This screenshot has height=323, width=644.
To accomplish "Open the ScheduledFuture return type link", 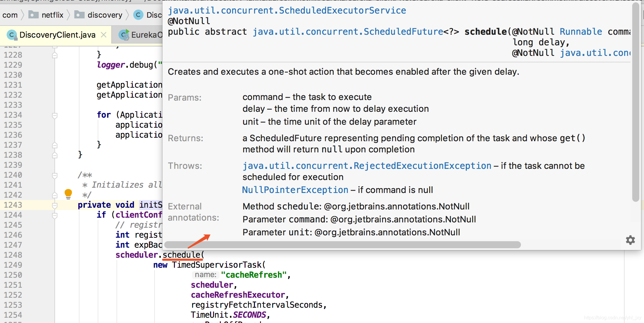I will pos(348,31).
